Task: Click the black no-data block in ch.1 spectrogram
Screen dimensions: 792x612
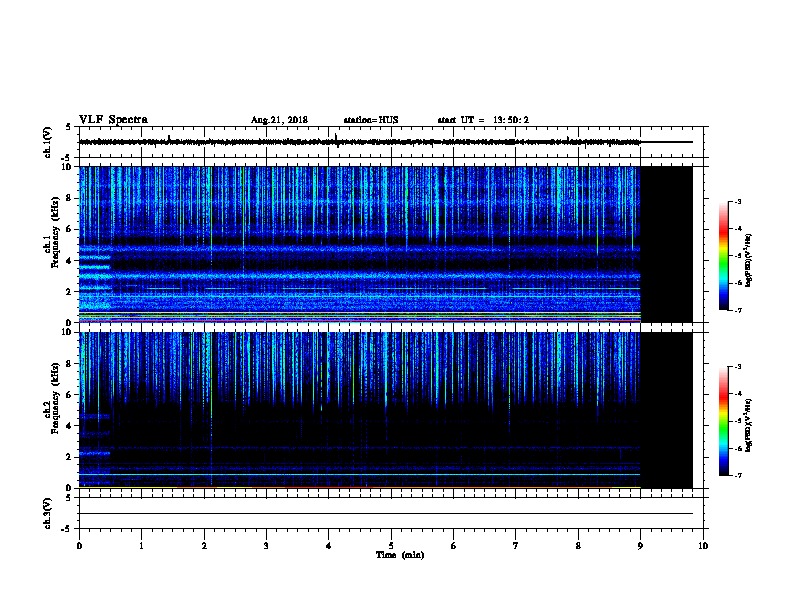Action: click(667, 244)
